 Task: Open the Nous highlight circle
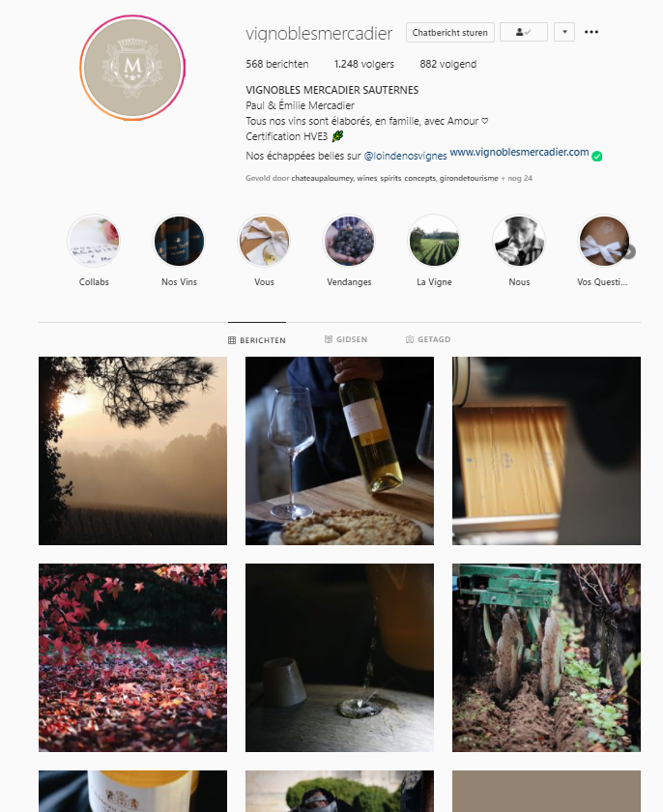[x=519, y=242]
